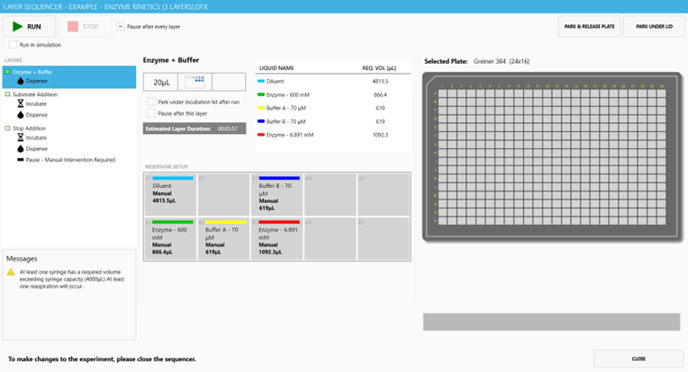Click PARK & RELEASE PLATE button
The width and height of the screenshot is (688, 372).
click(589, 26)
